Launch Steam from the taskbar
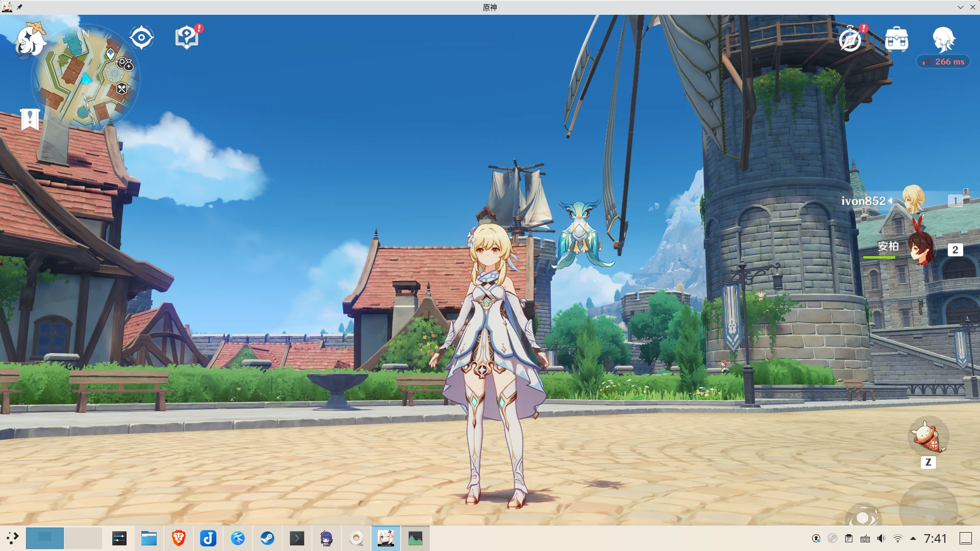Image resolution: width=980 pixels, height=551 pixels. point(267,538)
